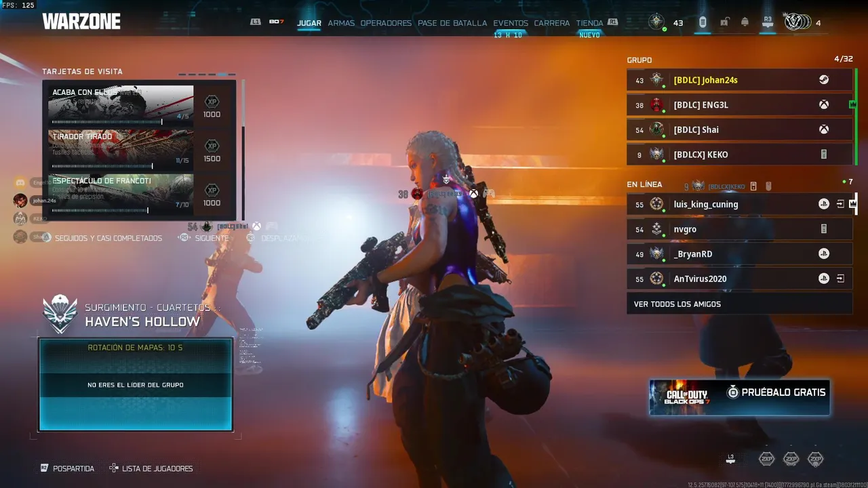Screen dimensions: 868x488
Task: Open the R3 social menu icon
Action: click(768, 22)
